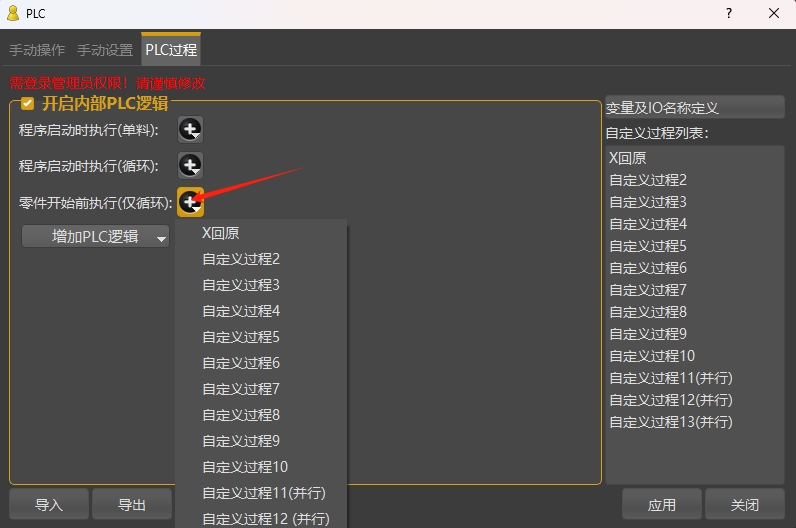
Task: Click plus icon for 程序启动时执行(循环)
Action: coord(190,166)
